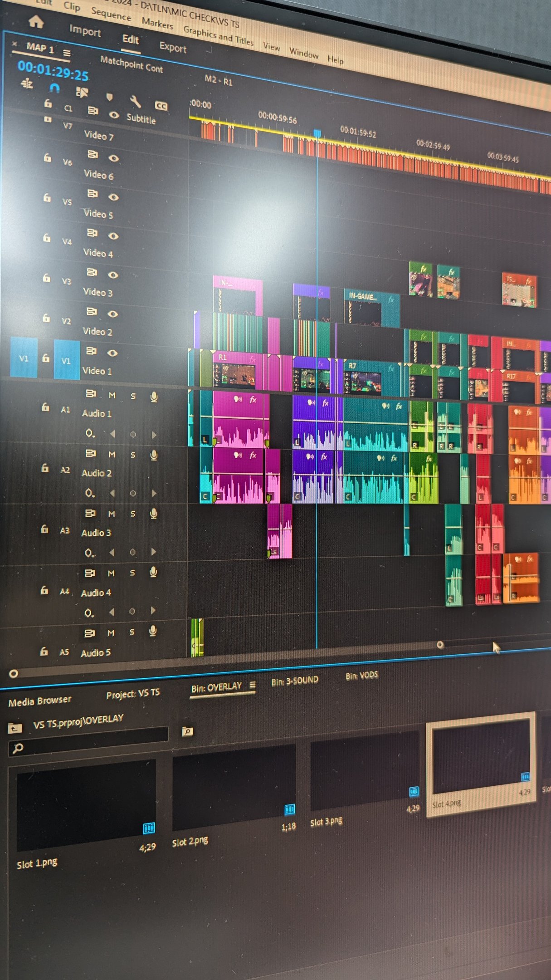Toggle track lock for Video 5
This screenshot has width=551, height=980.
47,197
